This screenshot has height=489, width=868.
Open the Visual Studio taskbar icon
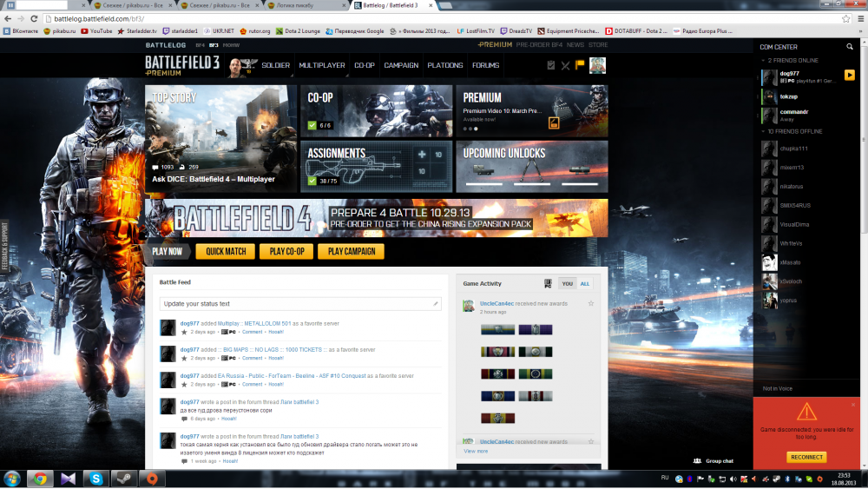[x=68, y=479]
